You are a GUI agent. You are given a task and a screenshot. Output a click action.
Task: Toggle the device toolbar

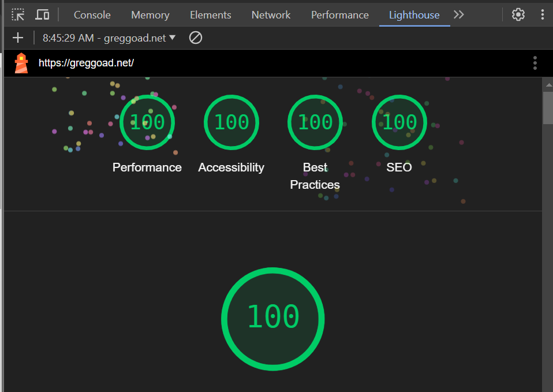(42, 14)
